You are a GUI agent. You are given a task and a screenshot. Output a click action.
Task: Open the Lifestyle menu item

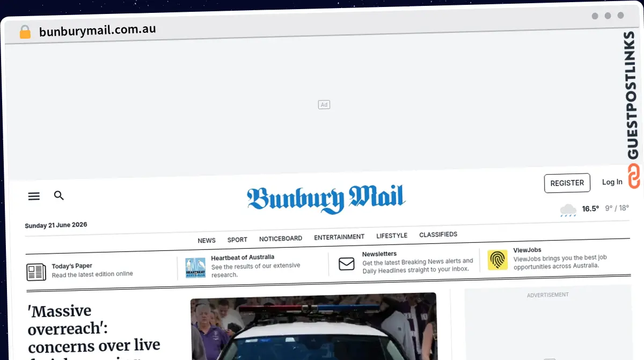coord(392,236)
